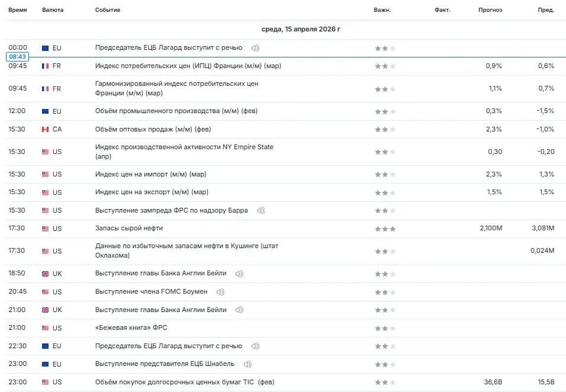The image size is (566, 392).
Task: Click US flag in NY Empire State row
Action: coord(45,152)
